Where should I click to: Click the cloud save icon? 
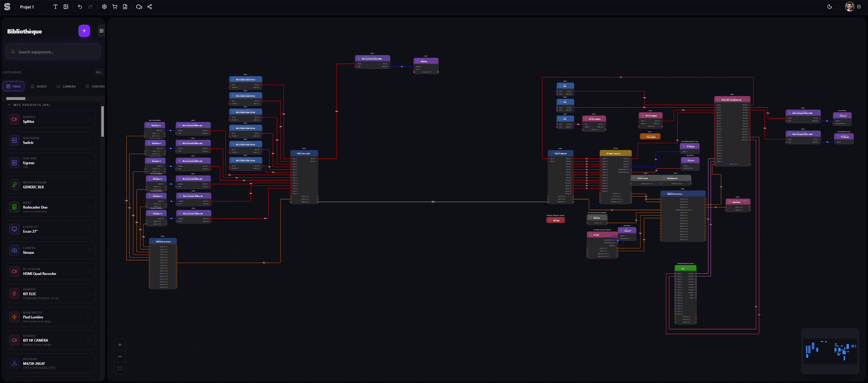(139, 7)
